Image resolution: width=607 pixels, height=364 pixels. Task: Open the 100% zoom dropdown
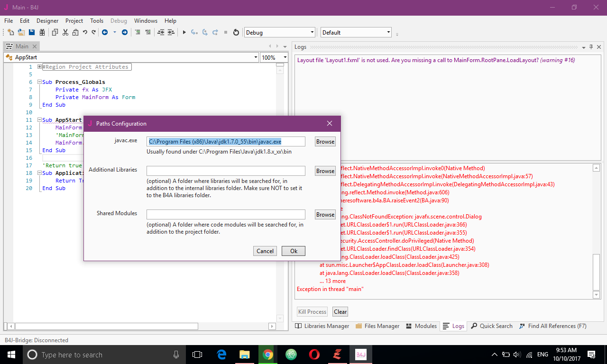coord(274,57)
